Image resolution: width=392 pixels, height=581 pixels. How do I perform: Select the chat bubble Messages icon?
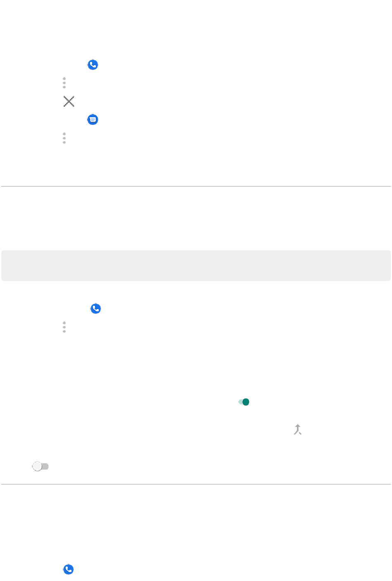pyautogui.click(x=93, y=120)
